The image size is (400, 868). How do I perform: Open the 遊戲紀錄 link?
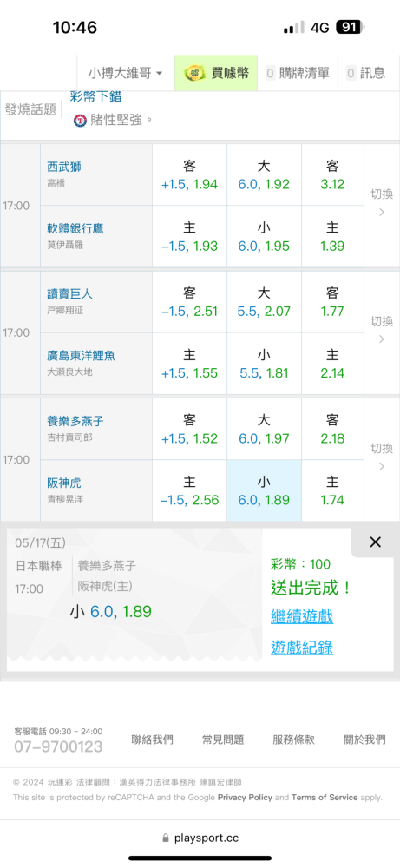coord(302,648)
